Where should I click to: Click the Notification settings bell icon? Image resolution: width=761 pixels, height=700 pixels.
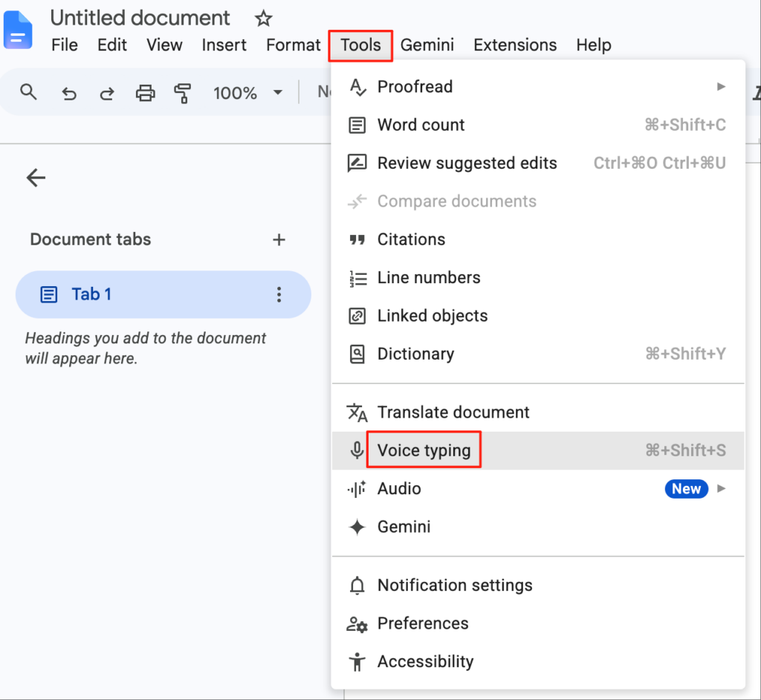point(357,586)
